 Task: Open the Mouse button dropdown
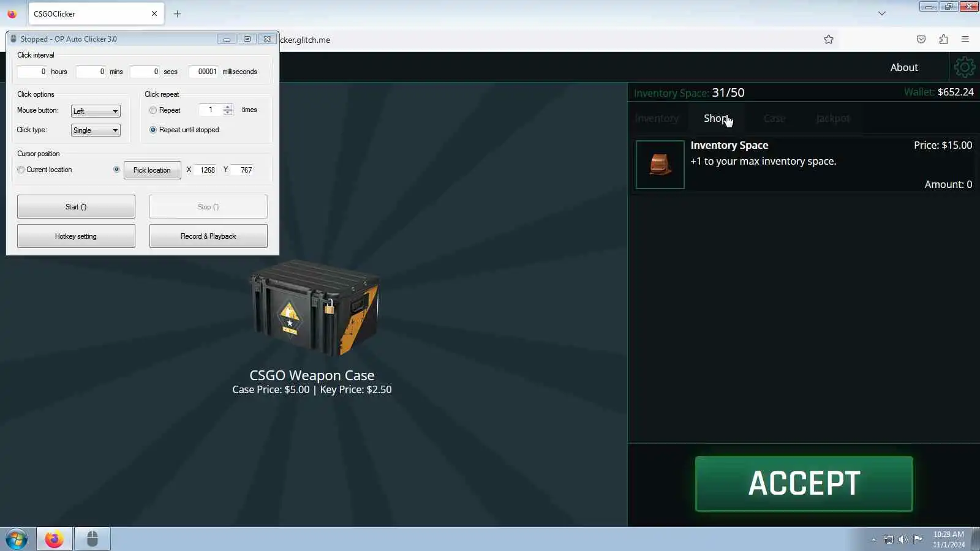(96, 111)
